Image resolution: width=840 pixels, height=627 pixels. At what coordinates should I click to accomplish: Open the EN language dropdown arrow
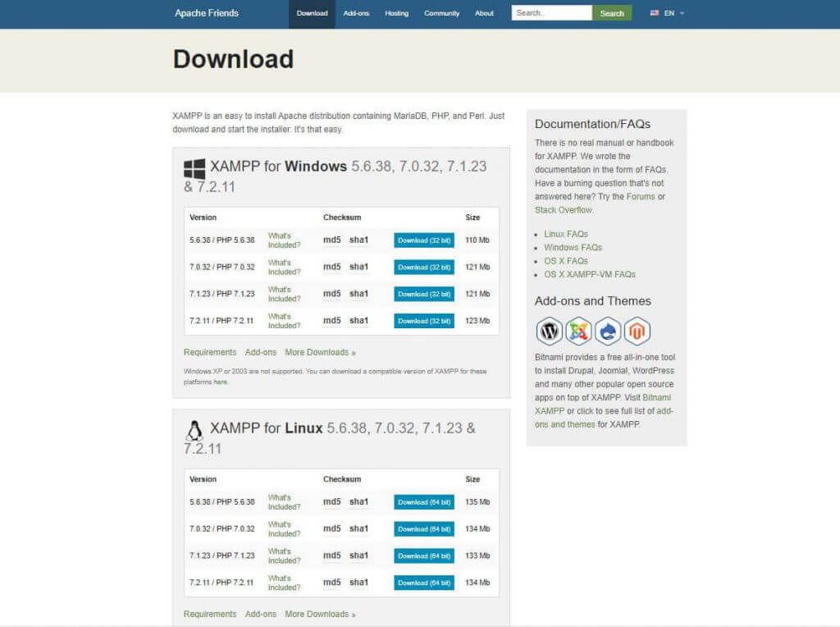pos(682,13)
